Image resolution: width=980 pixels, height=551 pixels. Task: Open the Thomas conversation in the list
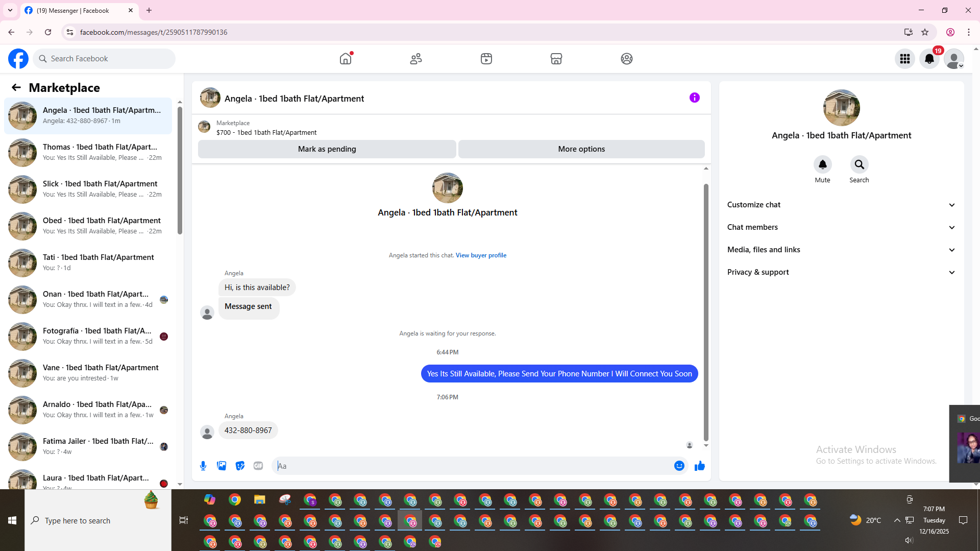click(x=88, y=153)
